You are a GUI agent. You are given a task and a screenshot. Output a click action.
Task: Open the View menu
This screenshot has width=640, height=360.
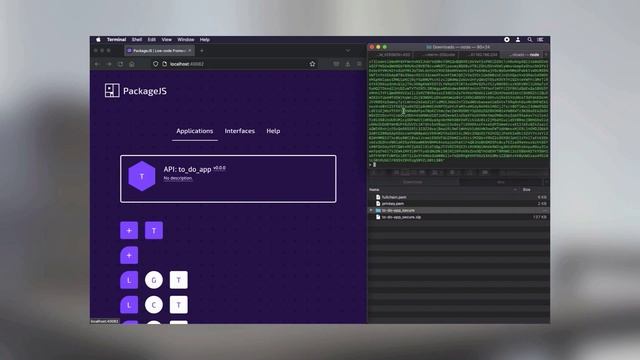click(167, 40)
